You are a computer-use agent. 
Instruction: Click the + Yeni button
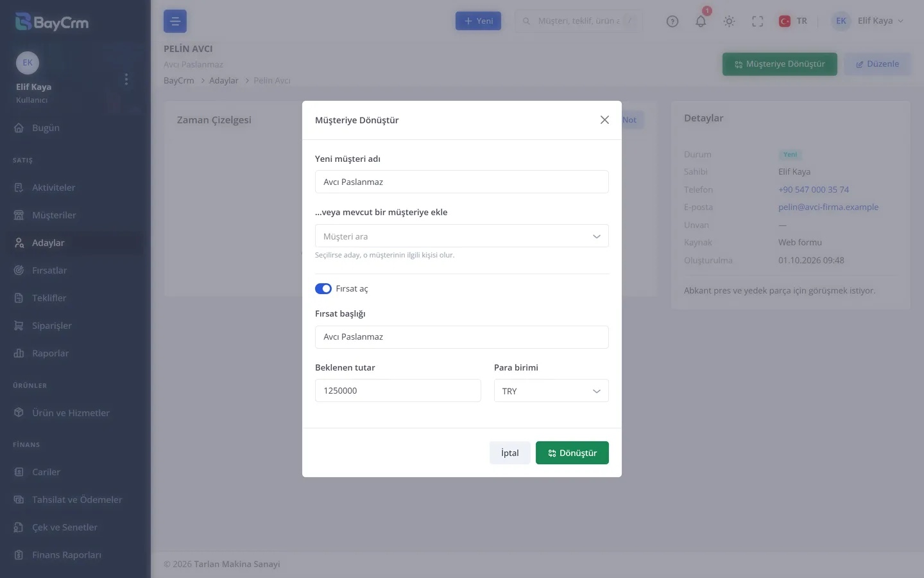pyautogui.click(x=478, y=21)
